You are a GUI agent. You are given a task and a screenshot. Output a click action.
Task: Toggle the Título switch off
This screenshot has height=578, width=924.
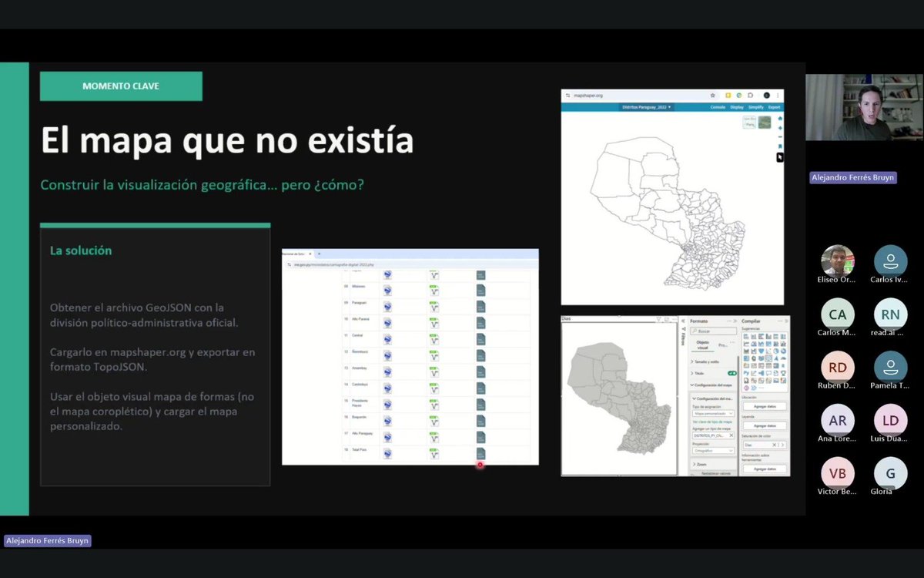(x=731, y=373)
